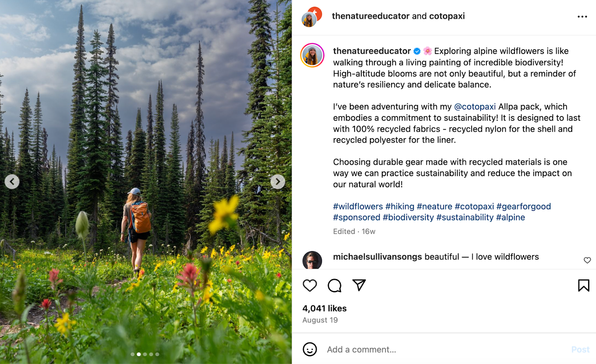This screenshot has height=364, width=596.
Task: Open the #wildflowers hashtag
Action: 357,206
